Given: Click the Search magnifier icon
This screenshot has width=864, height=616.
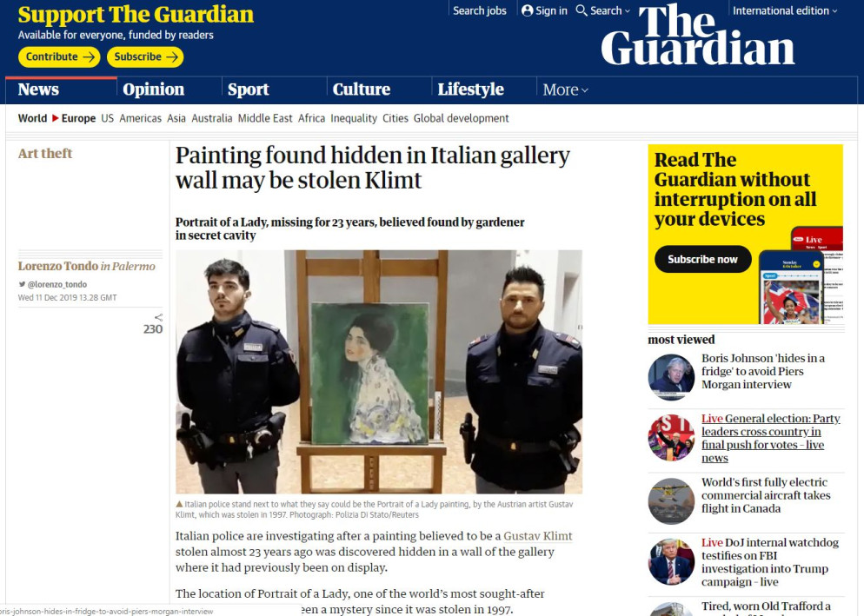Looking at the screenshot, I should 582,10.
